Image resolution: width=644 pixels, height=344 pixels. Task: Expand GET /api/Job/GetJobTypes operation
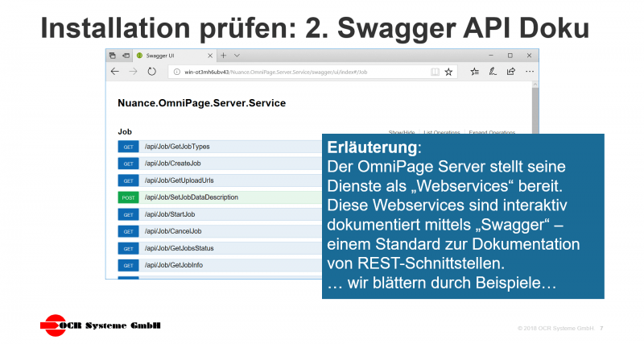220,147
